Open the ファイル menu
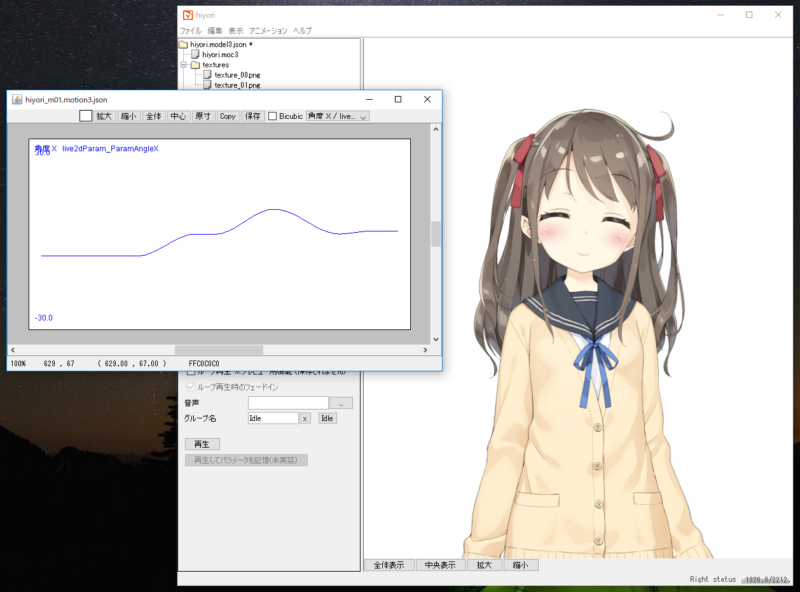The width and height of the screenshot is (800, 592). pyautogui.click(x=190, y=31)
